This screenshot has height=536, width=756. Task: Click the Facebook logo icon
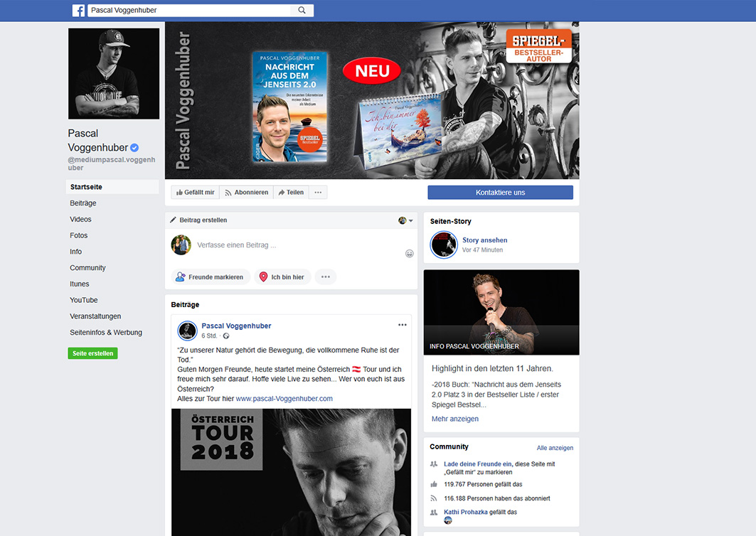pyautogui.click(x=79, y=10)
